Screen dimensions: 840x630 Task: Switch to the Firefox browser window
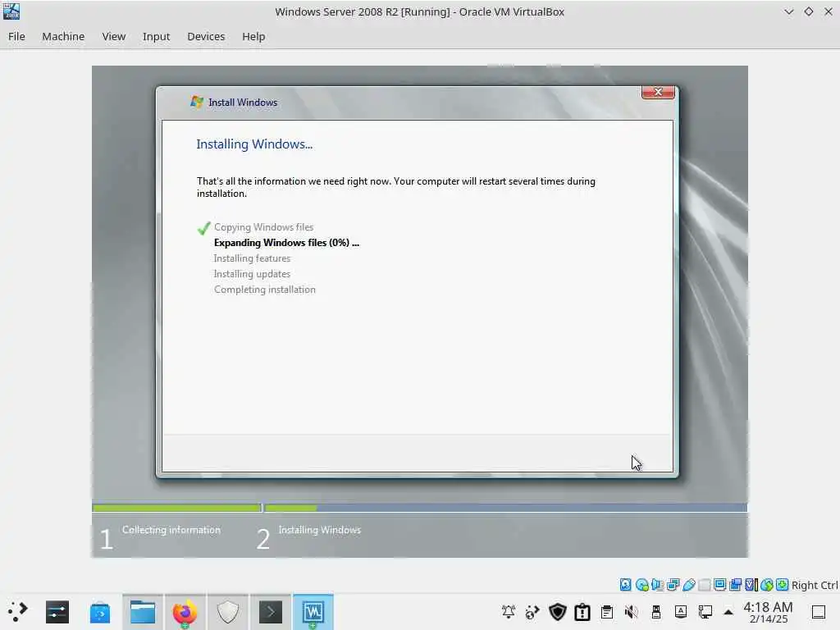coord(185,612)
